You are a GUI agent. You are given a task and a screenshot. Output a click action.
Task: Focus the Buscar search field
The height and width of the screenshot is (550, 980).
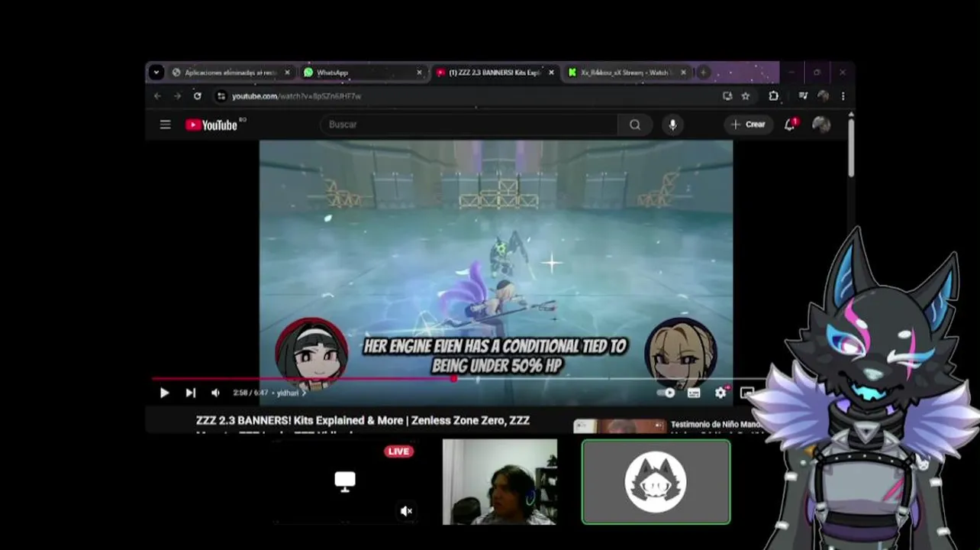point(469,125)
